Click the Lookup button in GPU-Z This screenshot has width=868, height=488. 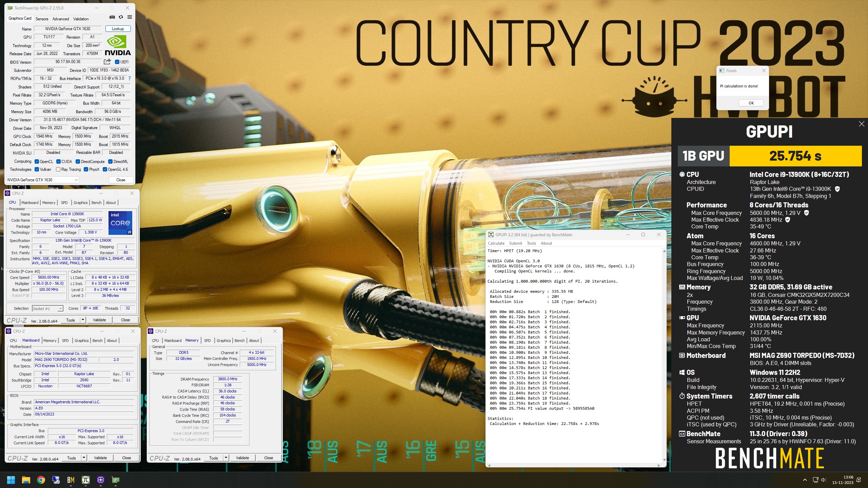[x=118, y=29]
